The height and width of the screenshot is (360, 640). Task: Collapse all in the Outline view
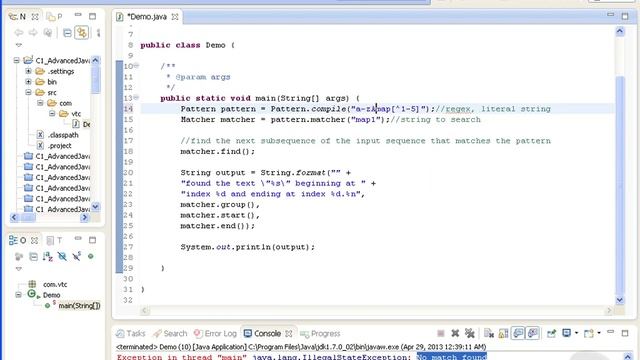[x=33, y=256]
